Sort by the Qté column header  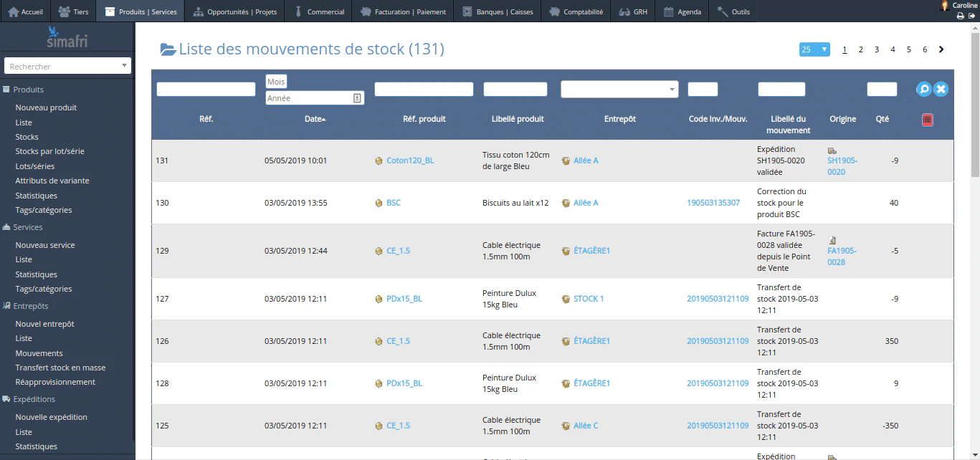pyautogui.click(x=883, y=119)
